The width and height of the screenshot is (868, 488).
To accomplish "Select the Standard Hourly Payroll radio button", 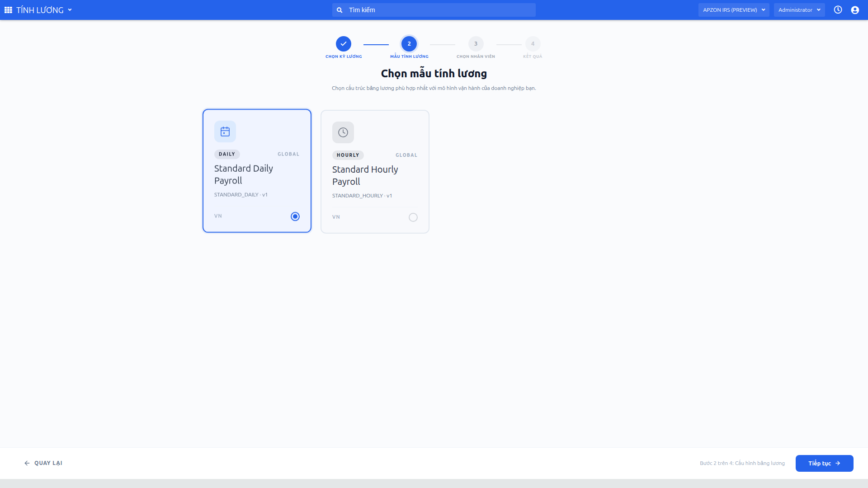I will 413,217.
